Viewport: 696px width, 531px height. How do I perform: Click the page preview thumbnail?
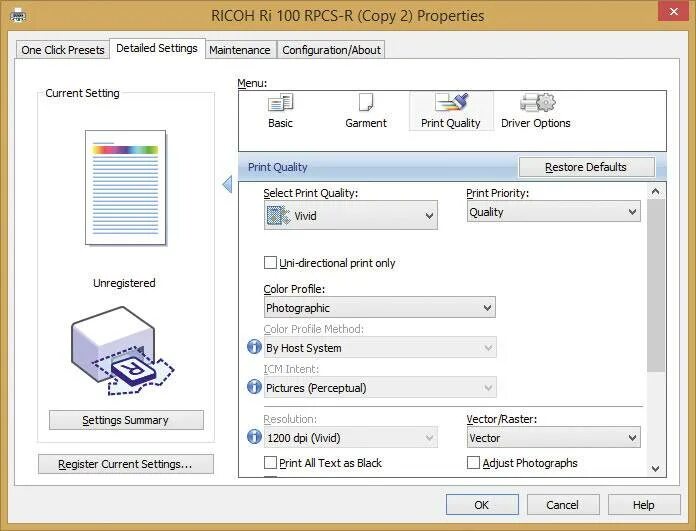pyautogui.click(x=126, y=187)
